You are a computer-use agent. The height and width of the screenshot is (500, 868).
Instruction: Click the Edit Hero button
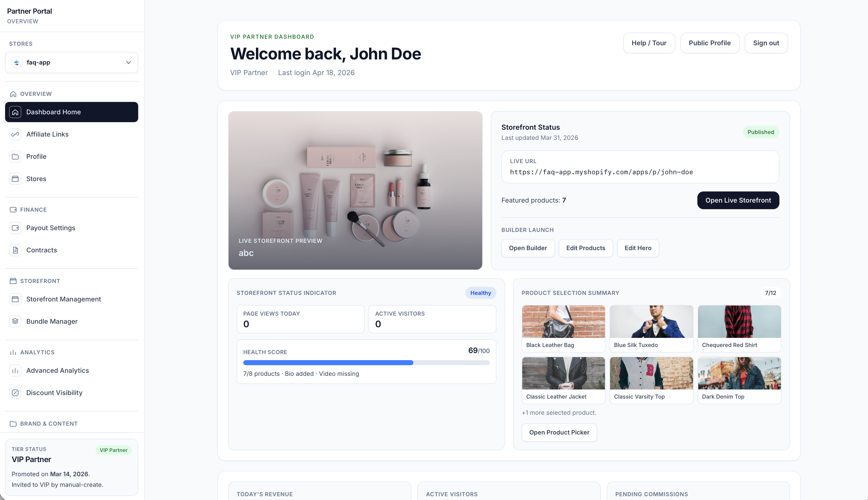638,248
